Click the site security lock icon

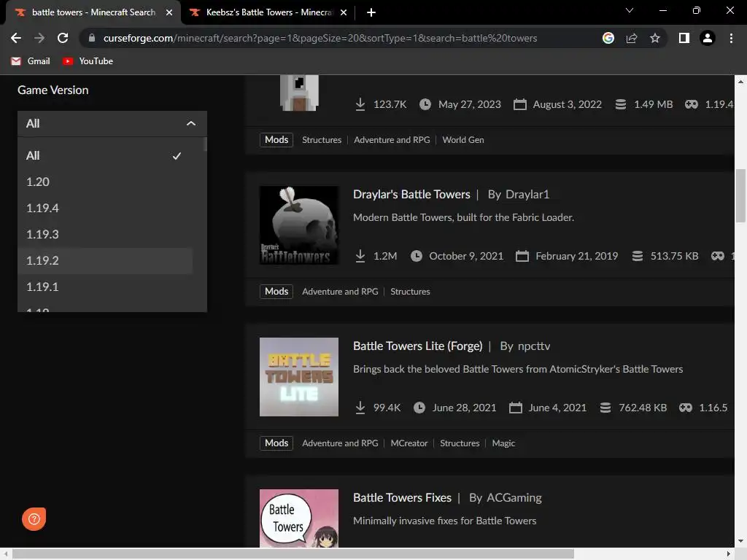click(x=91, y=38)
